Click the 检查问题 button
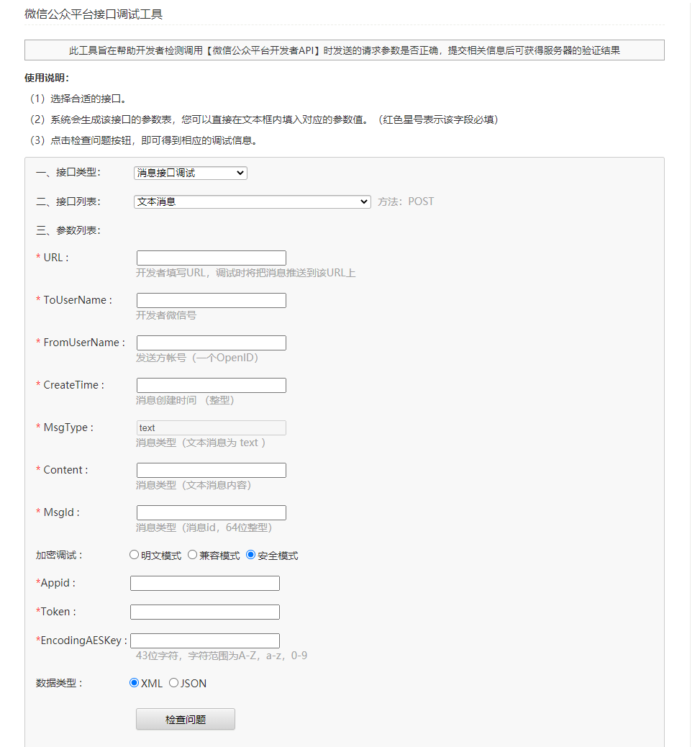 click(x=185, y=719)
